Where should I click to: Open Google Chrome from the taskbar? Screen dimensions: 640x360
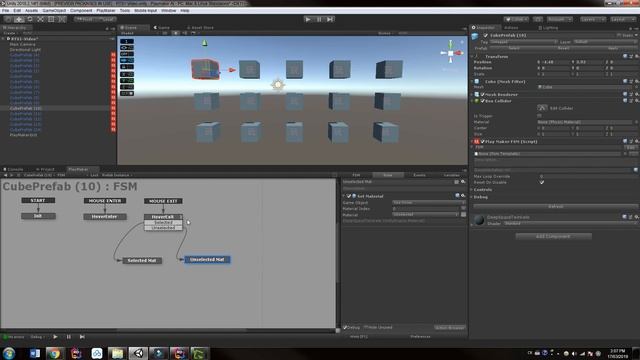(x=54, y=353)
